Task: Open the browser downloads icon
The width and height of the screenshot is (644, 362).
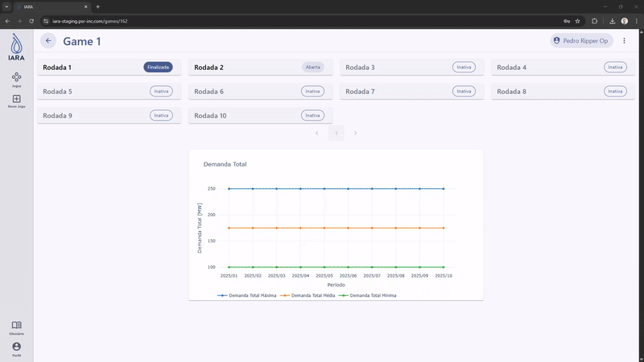Action: tap(612, 21)
